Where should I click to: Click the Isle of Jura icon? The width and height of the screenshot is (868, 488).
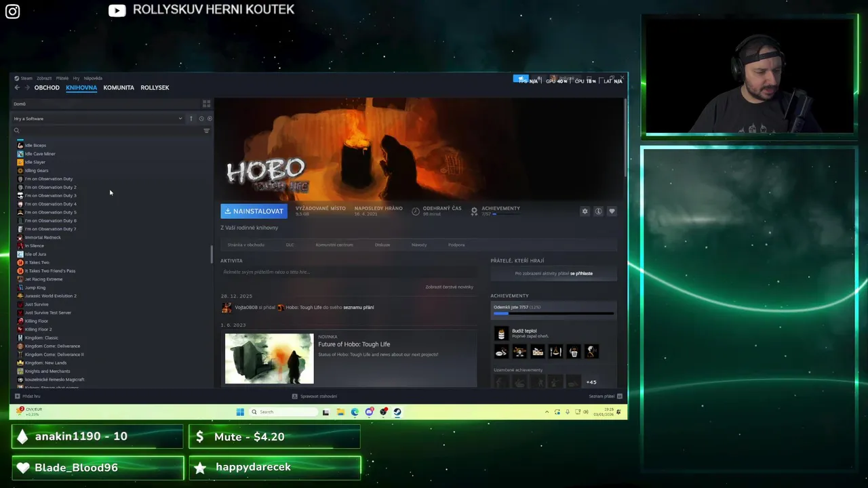click(x=20, y=254)
